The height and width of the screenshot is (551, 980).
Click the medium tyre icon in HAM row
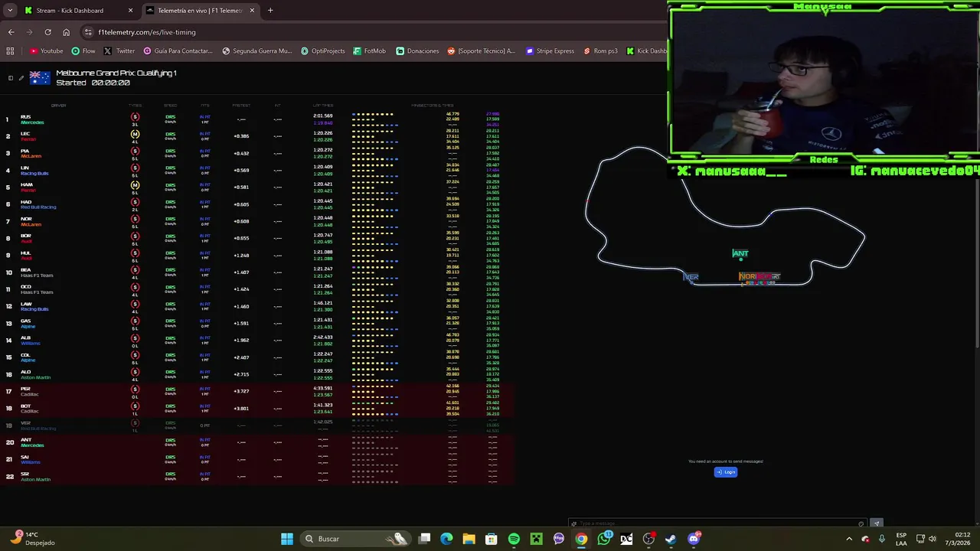pos(135,185)
